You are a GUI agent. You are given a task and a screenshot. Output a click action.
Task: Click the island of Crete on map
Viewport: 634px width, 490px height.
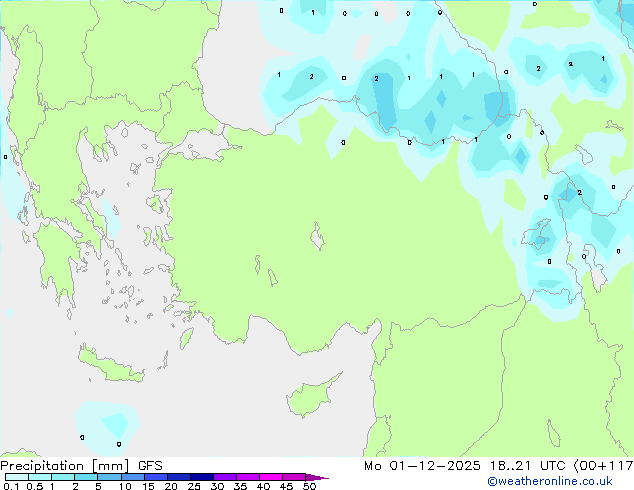click(111, 366)
